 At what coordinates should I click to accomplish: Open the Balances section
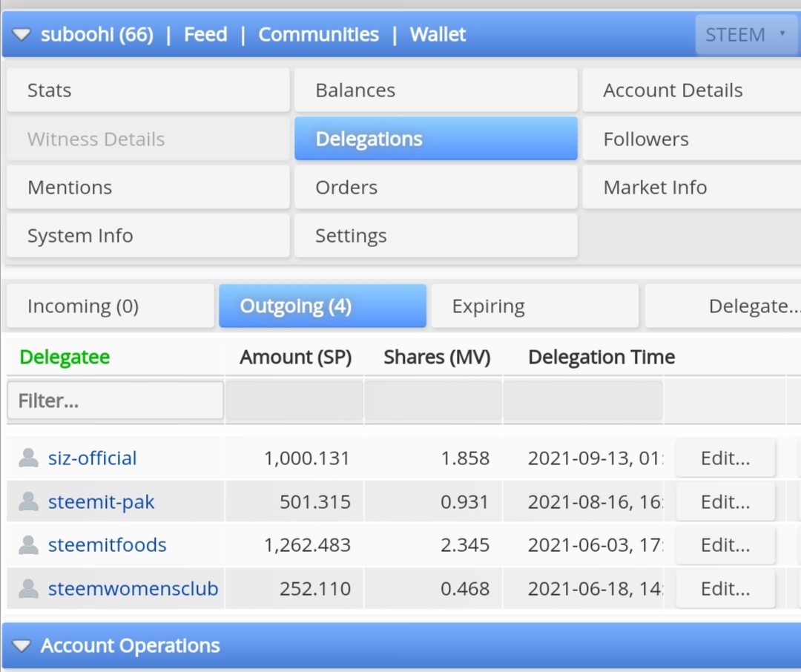point(436,90)
